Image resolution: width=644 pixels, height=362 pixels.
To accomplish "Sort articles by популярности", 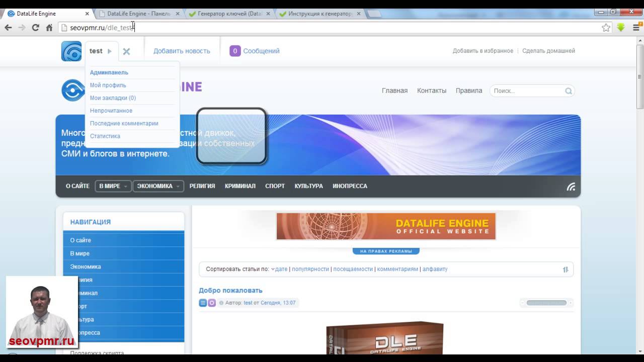I will [310, 269].
